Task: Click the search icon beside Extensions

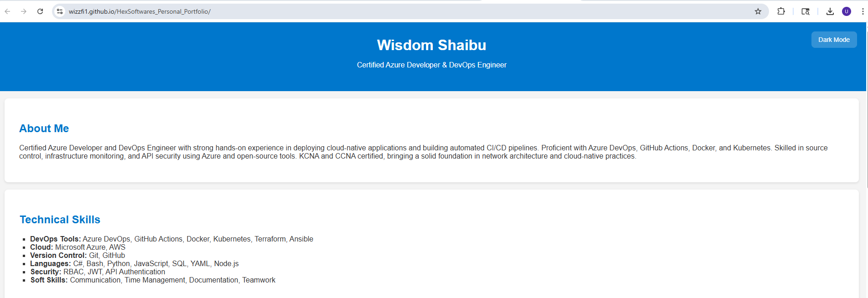Action: 806,11
